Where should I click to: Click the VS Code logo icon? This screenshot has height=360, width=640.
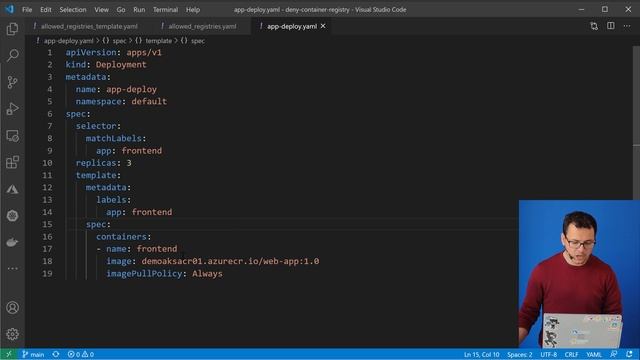[x=9, y=9]
